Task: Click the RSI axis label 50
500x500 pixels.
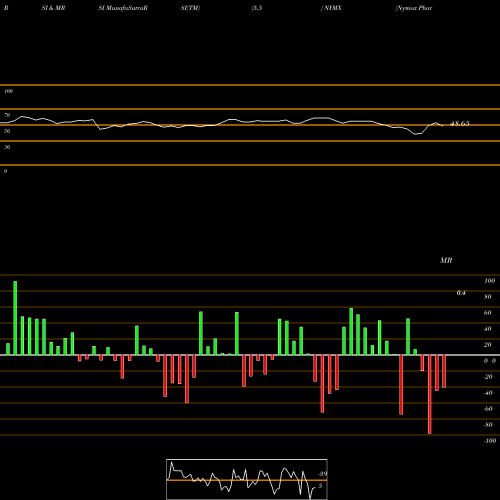Action: (x=7, y=131)
